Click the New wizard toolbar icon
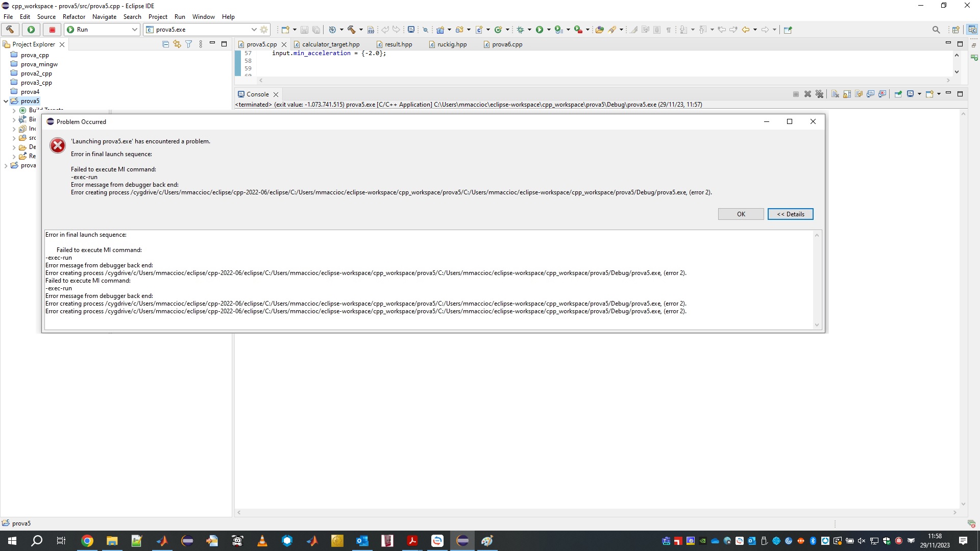 [285, 30]
